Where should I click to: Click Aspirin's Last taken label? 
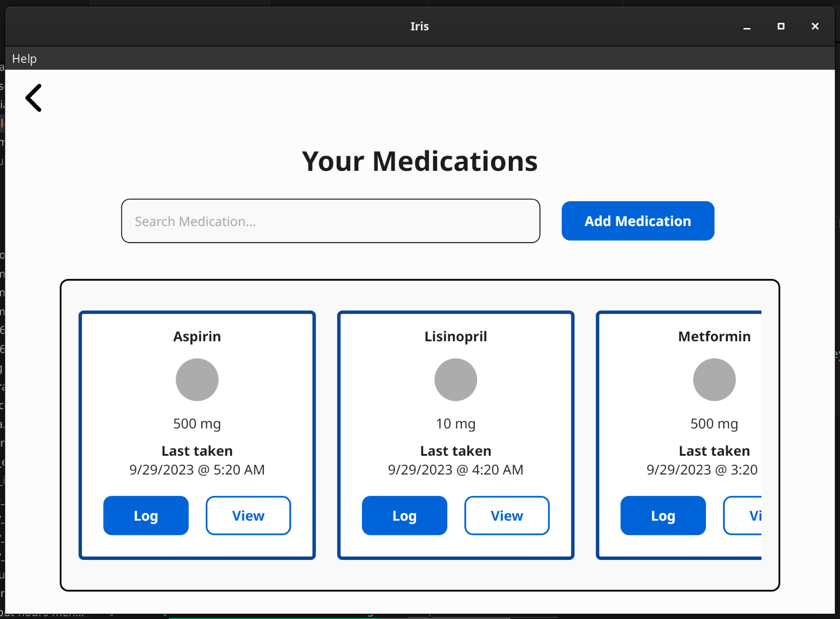click(197, 451)
